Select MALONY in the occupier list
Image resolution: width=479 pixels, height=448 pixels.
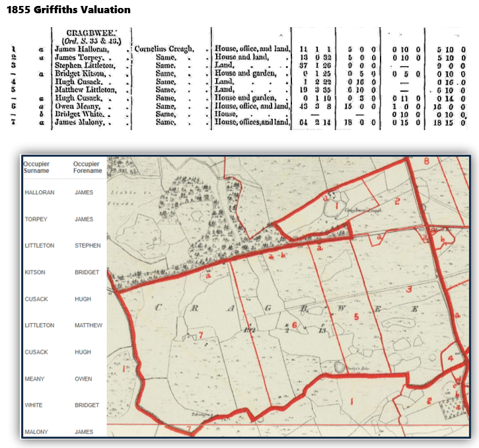36,432
